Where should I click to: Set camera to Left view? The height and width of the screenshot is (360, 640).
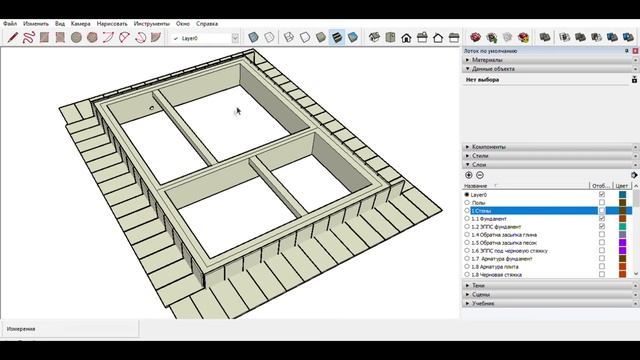(x=454, y=38)
